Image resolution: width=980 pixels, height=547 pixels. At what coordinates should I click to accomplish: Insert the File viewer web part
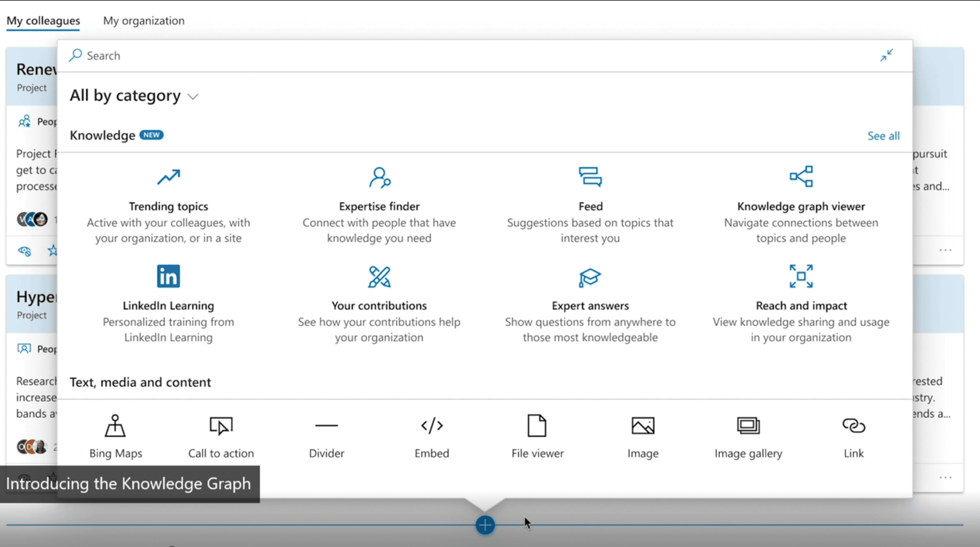537,437
